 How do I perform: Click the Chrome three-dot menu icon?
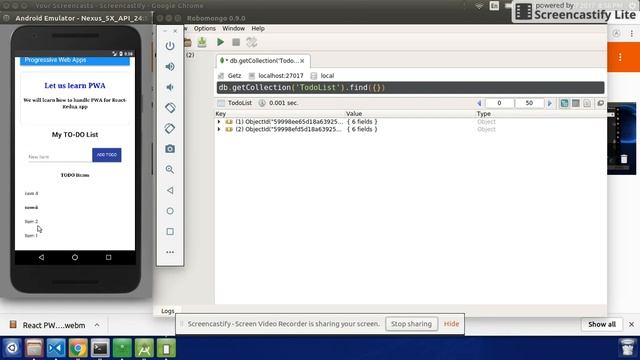(x=631, y=33)
